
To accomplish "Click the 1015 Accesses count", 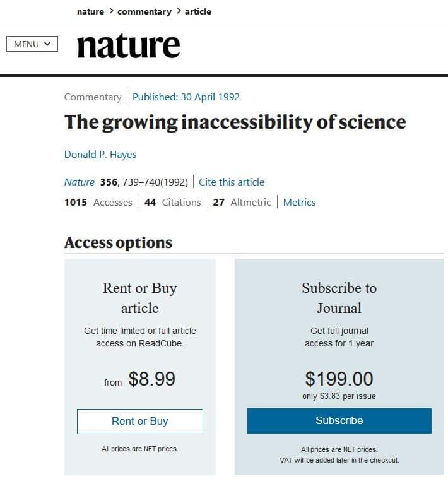I will click(98, 203).
